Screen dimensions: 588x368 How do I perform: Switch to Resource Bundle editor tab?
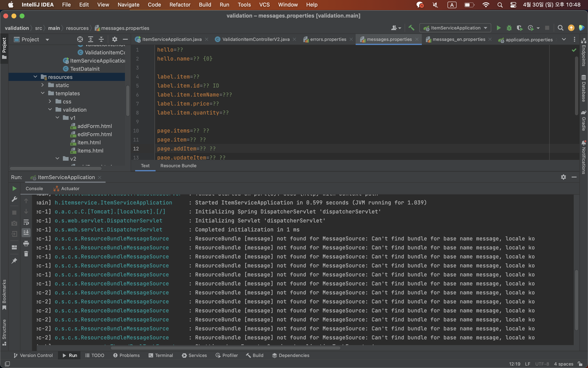click(178, 166)
